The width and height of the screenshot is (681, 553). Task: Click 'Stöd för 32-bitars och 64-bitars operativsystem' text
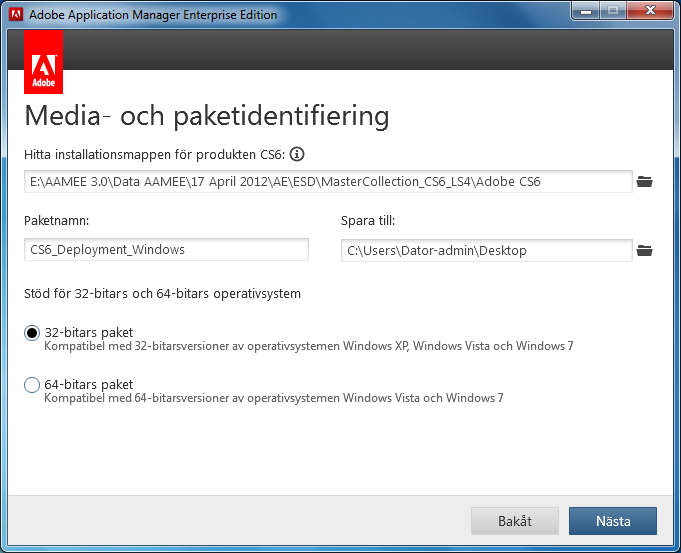(162, 294)
